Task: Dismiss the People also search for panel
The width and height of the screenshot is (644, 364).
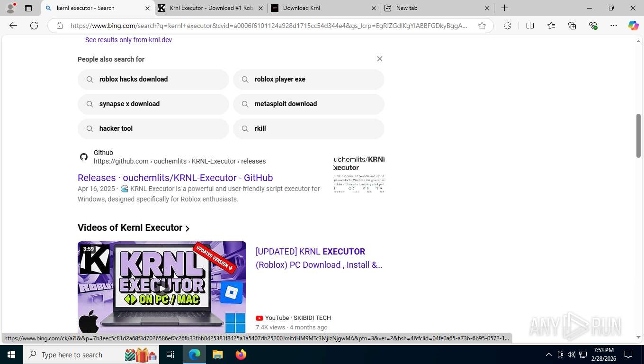Action: pos(379,59)
